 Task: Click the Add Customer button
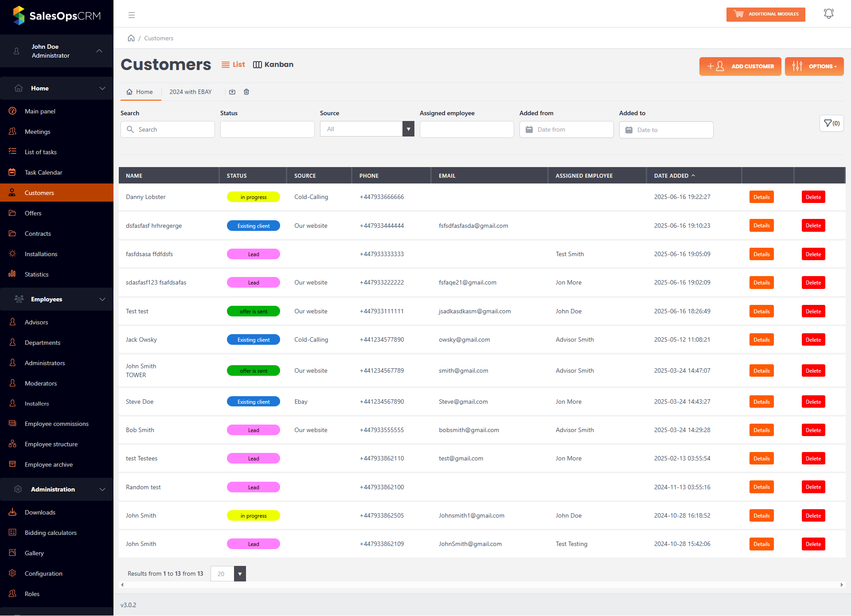coord(740,66)
